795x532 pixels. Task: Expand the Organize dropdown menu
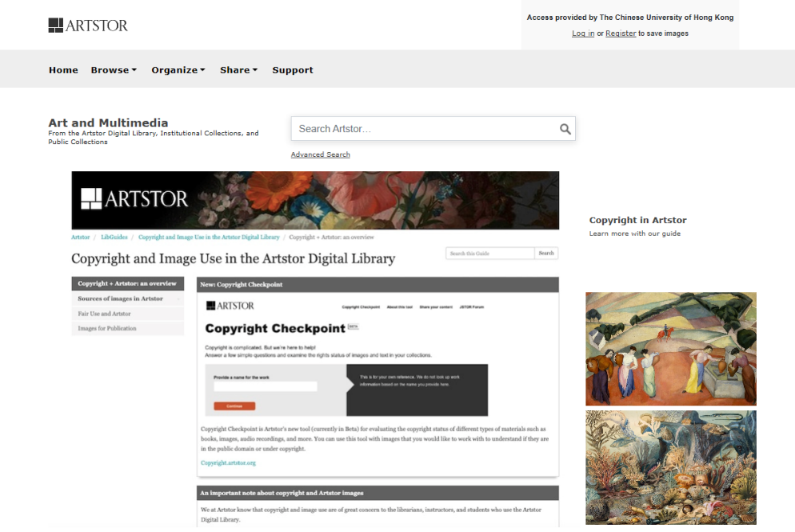point(178,70)
